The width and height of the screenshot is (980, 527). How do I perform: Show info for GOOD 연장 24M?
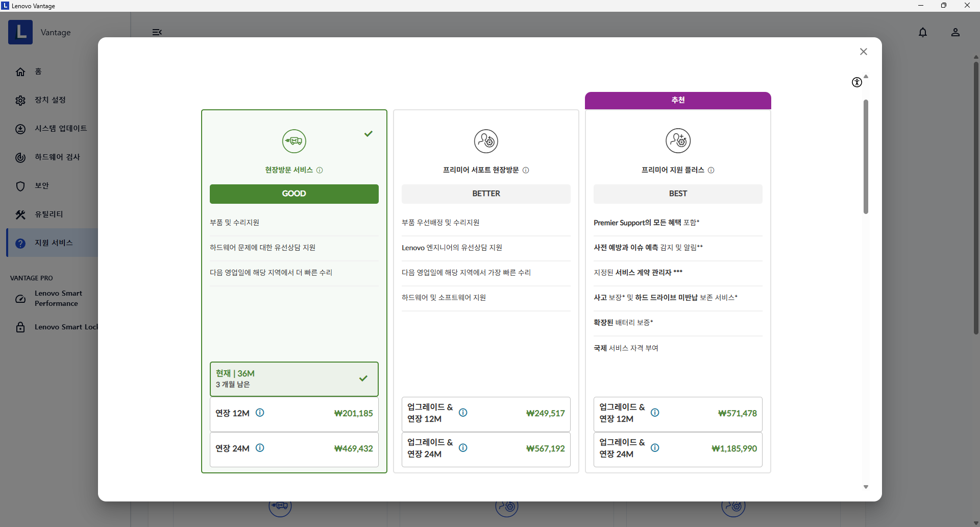click(x=260, y=448)
